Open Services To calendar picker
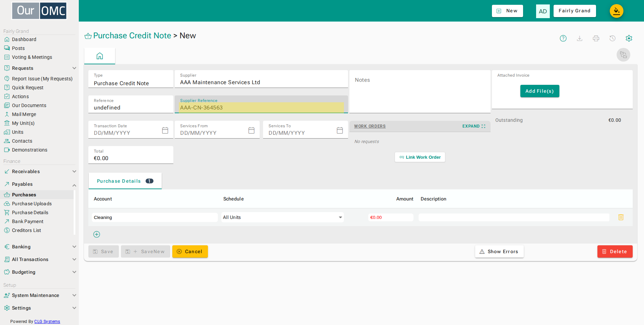The height and width of the screenshot is (325, 644). point(340,130)
